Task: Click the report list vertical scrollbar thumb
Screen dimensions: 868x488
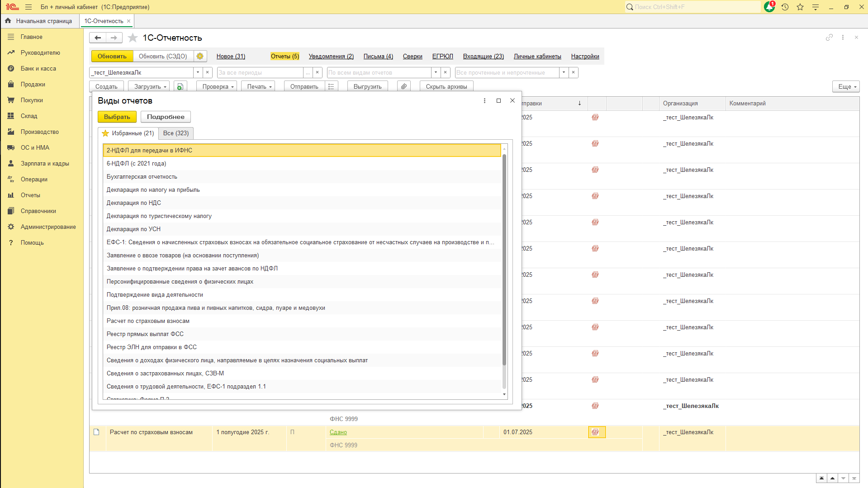Action: pyautogui.click(x=504, y=260)
